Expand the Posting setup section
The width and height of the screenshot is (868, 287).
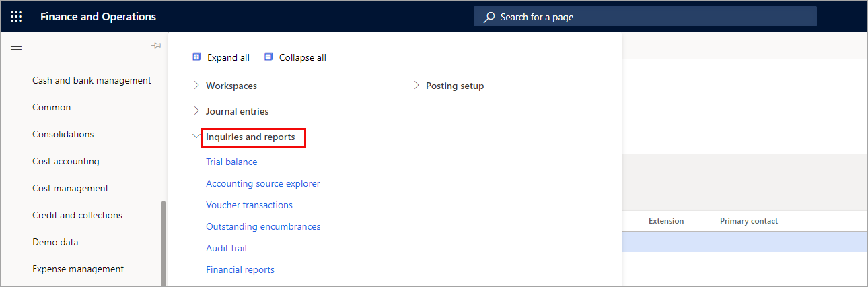[x=417, y=86]
